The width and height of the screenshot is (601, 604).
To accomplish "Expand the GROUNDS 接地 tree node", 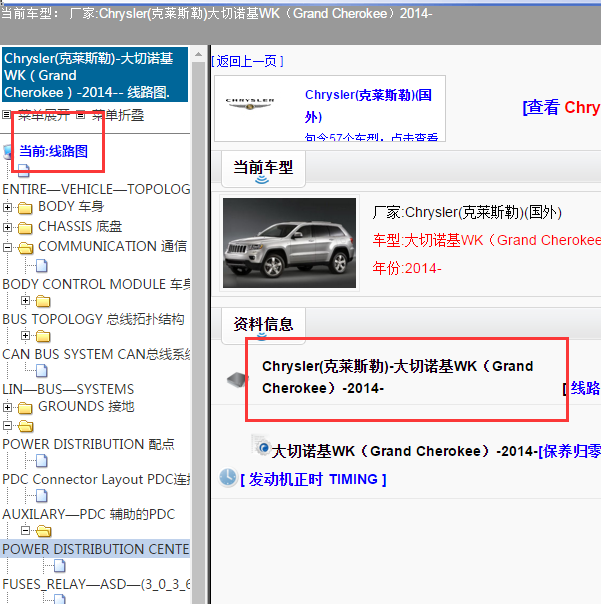I will (7, 407).
